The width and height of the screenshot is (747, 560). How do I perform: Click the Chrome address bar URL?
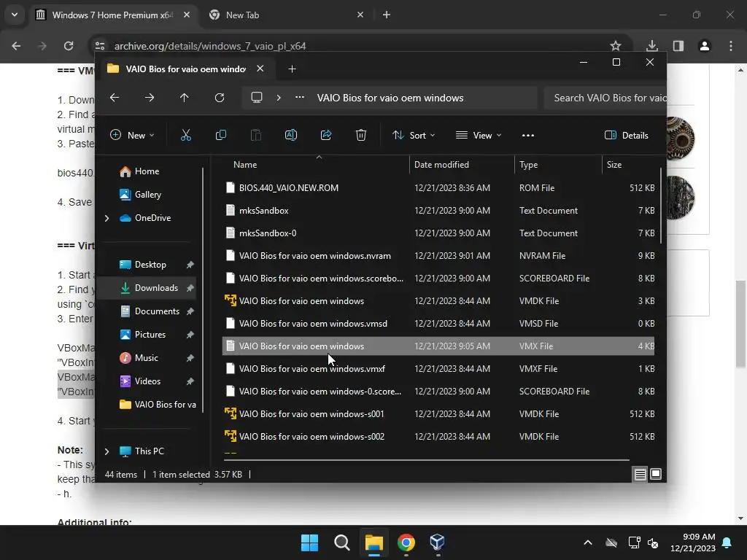tap(209, 46)
